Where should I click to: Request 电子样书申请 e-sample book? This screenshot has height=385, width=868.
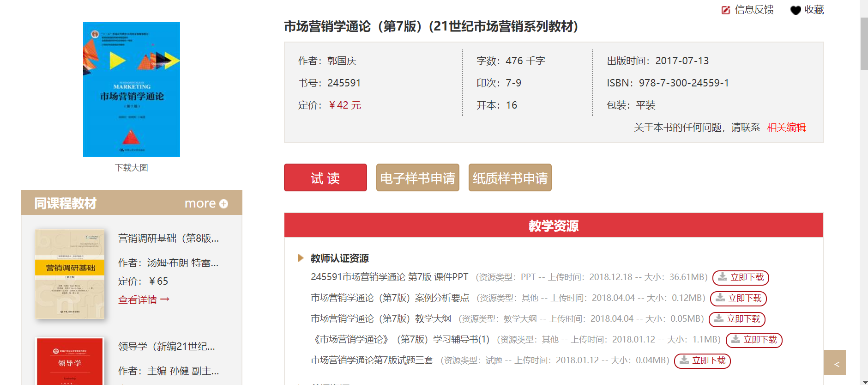click(418, 177)
